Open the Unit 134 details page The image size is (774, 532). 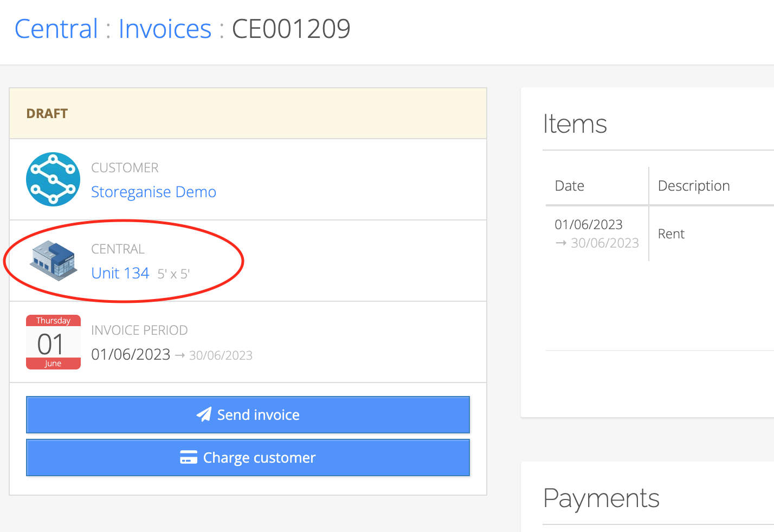tap(120, 273)
